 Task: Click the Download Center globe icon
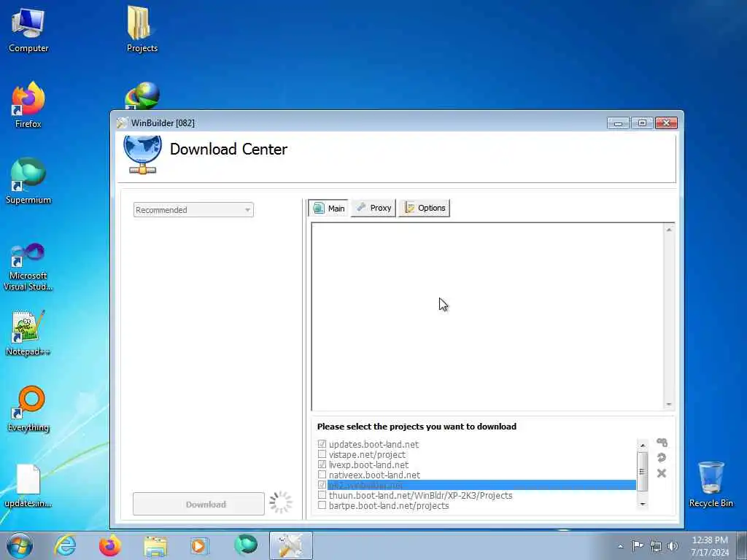142,155
